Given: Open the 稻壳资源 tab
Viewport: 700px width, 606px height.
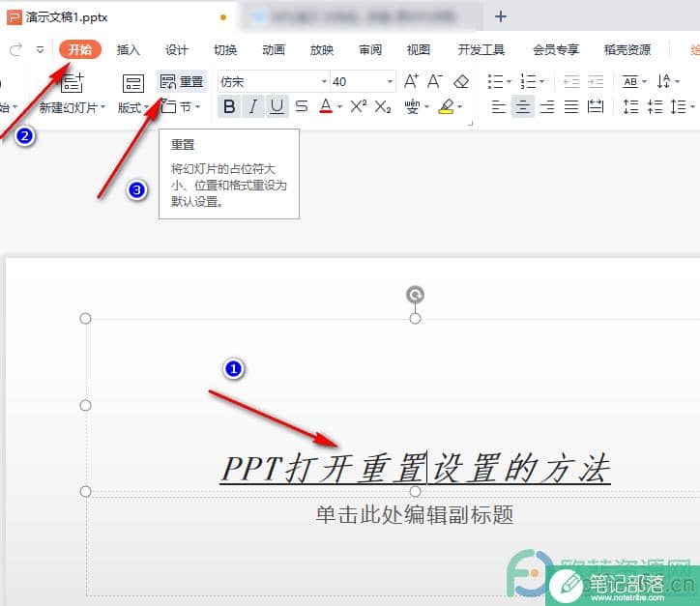Looking at the screenshot, I should 627,49.
